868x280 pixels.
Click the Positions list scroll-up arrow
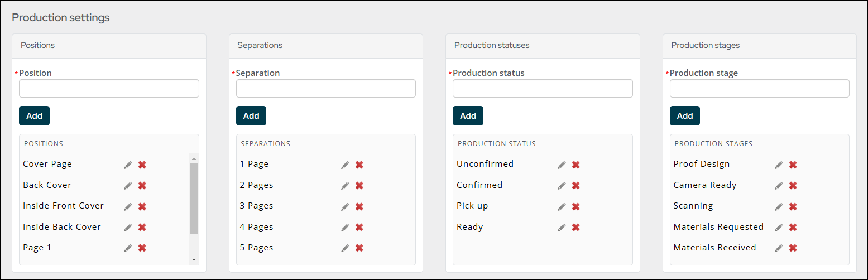194,158
